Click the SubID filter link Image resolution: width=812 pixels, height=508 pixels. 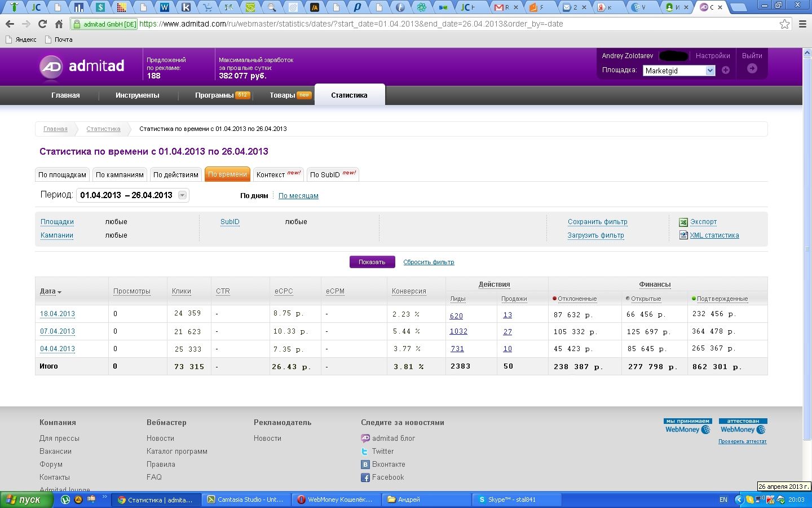230,222
